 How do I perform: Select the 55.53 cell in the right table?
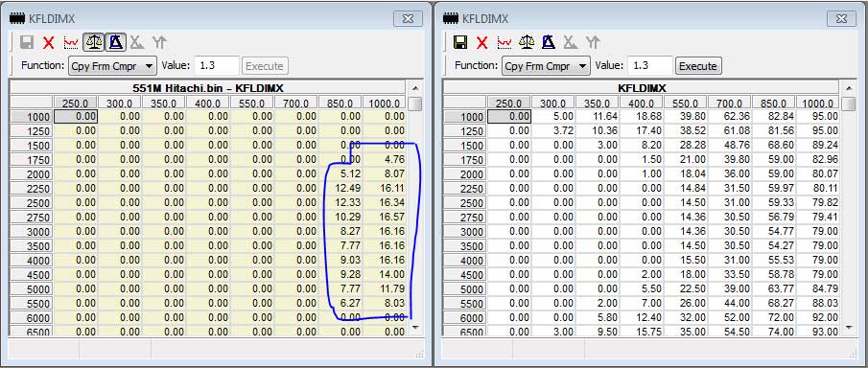click(774, 261)
